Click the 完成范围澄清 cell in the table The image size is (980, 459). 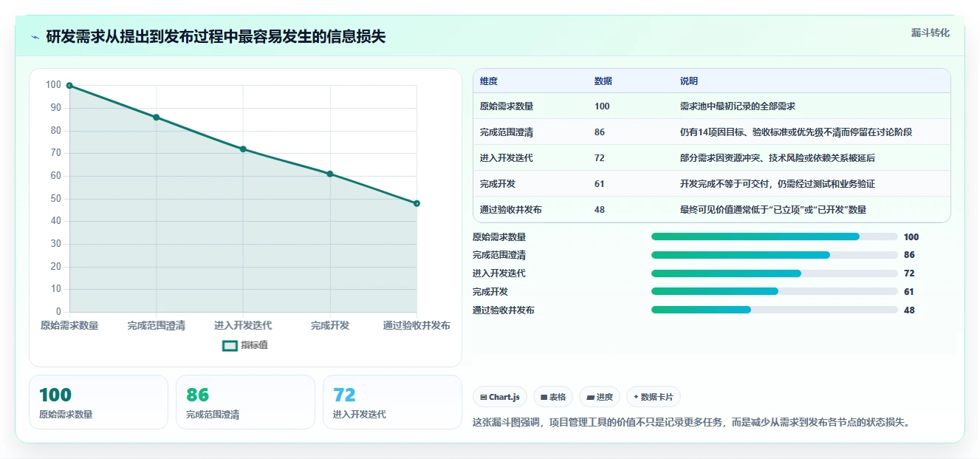click(507, 132)
